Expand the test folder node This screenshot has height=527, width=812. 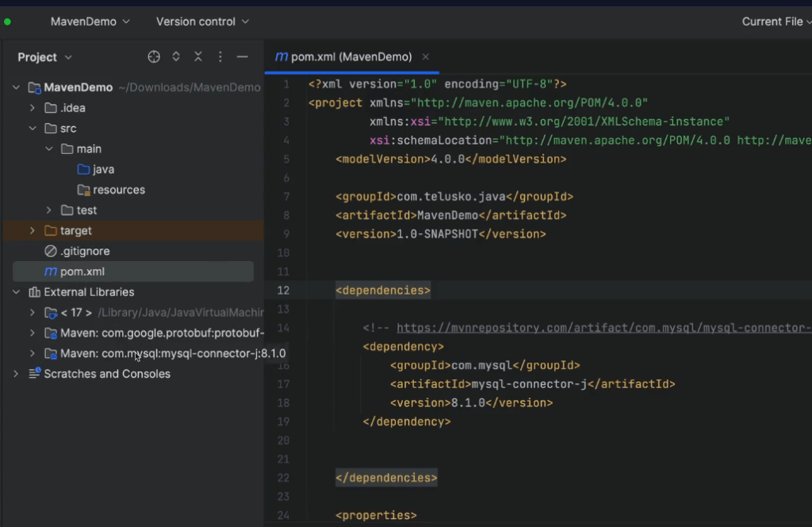(x=48, y=210)
